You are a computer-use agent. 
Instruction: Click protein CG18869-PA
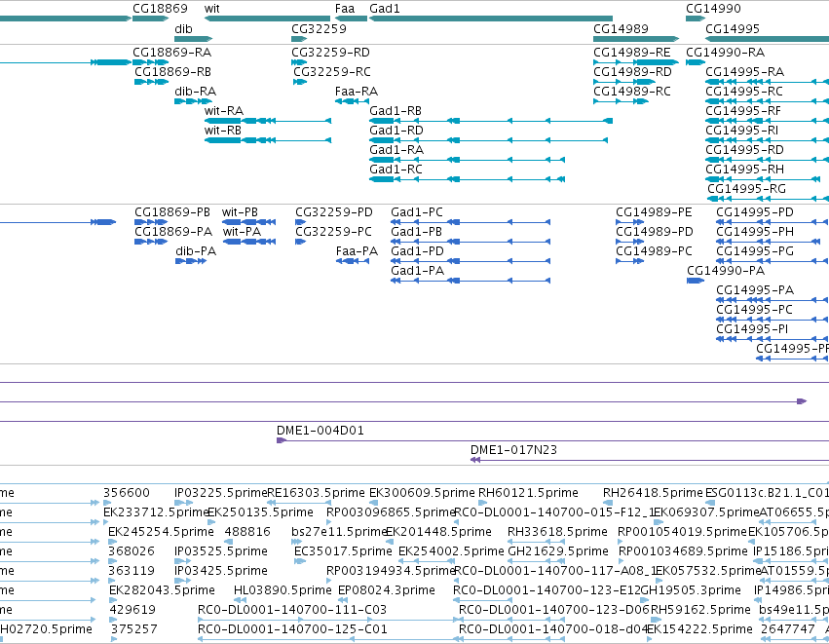[151, 242]
